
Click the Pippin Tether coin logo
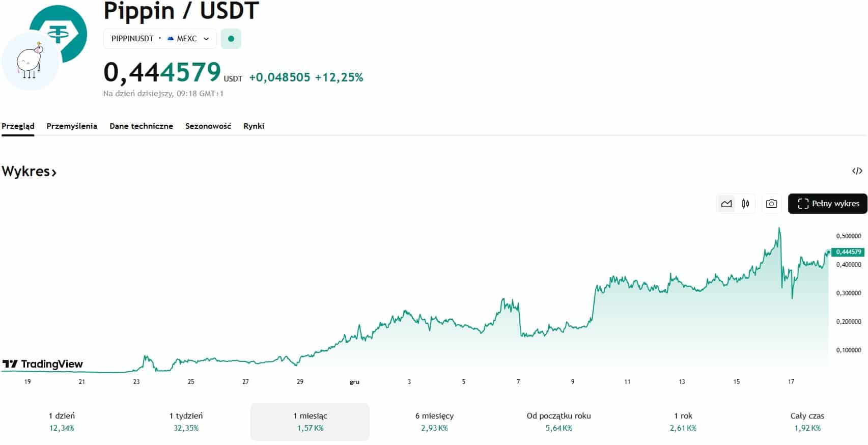click(x=44, y=48)
